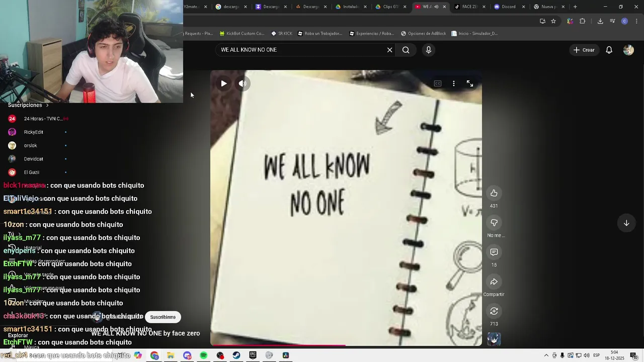Mute the Short's volume speaker icon
The height and width of the screenshot is (362, 644).
243,83
